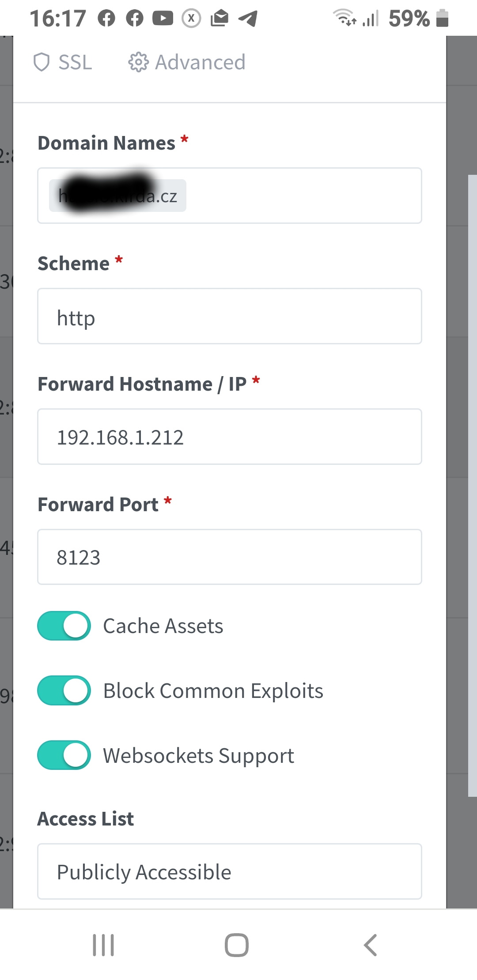Tap the Telegram notification icon in status bar
477x980 pixels.
[x=248, y=18]
